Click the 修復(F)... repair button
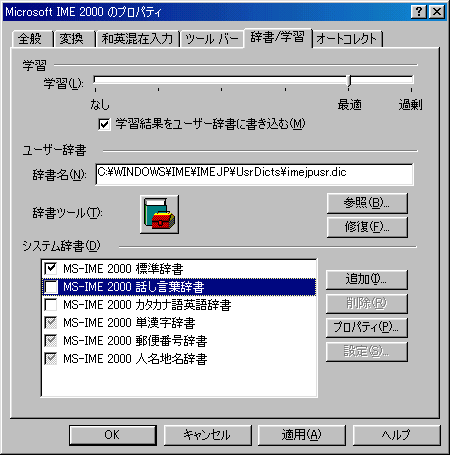 tap(367, 227)
